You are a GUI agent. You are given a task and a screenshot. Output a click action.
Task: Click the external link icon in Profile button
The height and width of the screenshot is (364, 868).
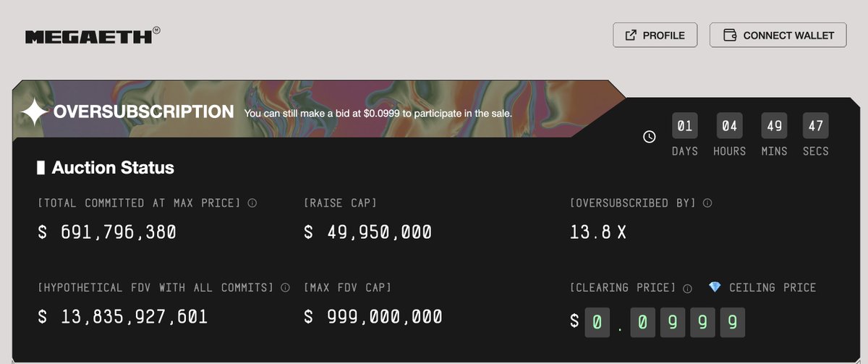(x=631, y=35)
